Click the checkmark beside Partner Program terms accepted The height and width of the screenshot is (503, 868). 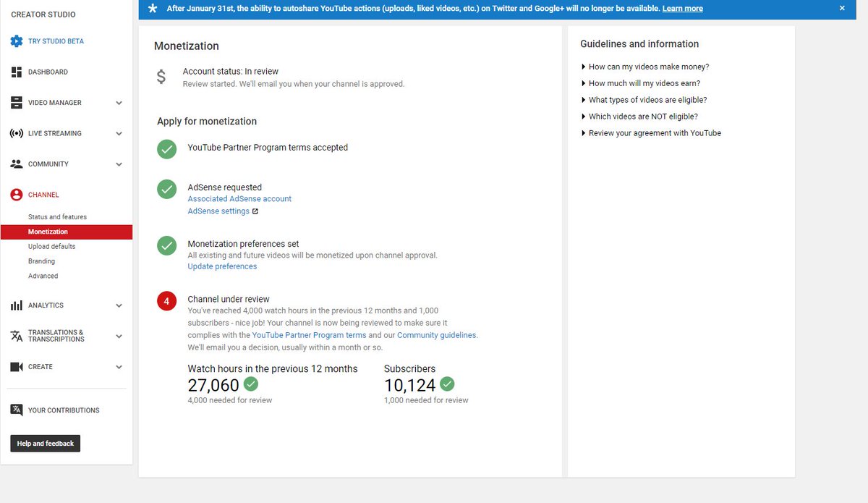[x=167, y=150]
